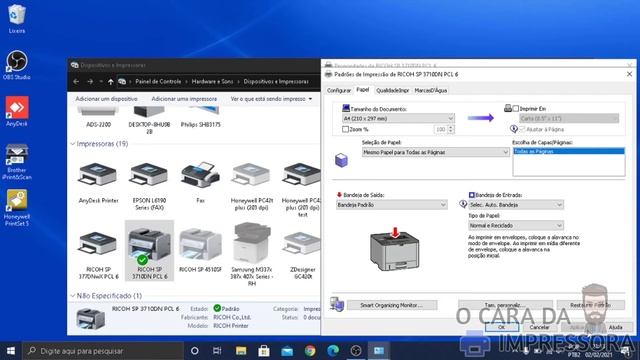Image resolution: width=640 pixels, height=360 pixels.
Task: Open the Lixeira recycle bin icon
Action: (16, 19)
